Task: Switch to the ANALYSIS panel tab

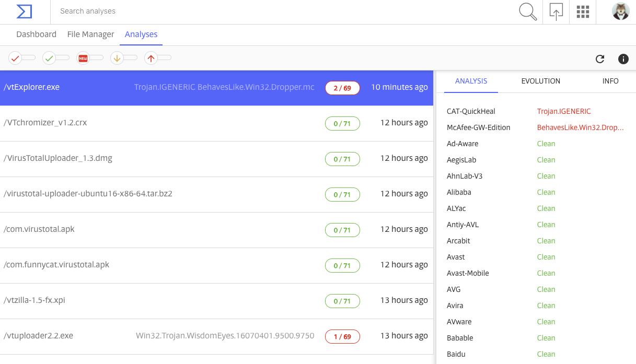Action: [471, 81]
